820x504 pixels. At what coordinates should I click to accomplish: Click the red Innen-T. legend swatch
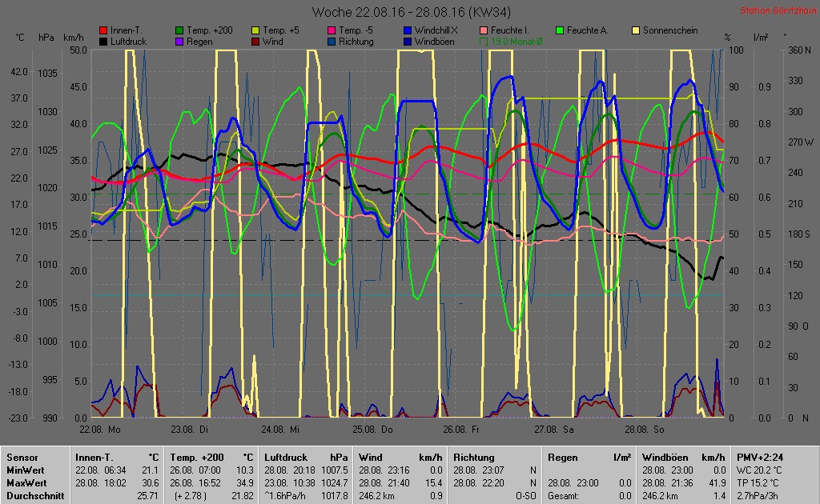[103, 31]
